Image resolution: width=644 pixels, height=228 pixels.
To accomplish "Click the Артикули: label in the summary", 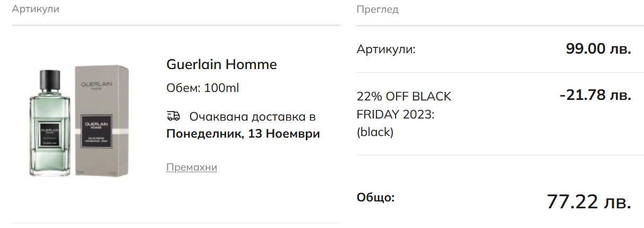I will (386, 49).
